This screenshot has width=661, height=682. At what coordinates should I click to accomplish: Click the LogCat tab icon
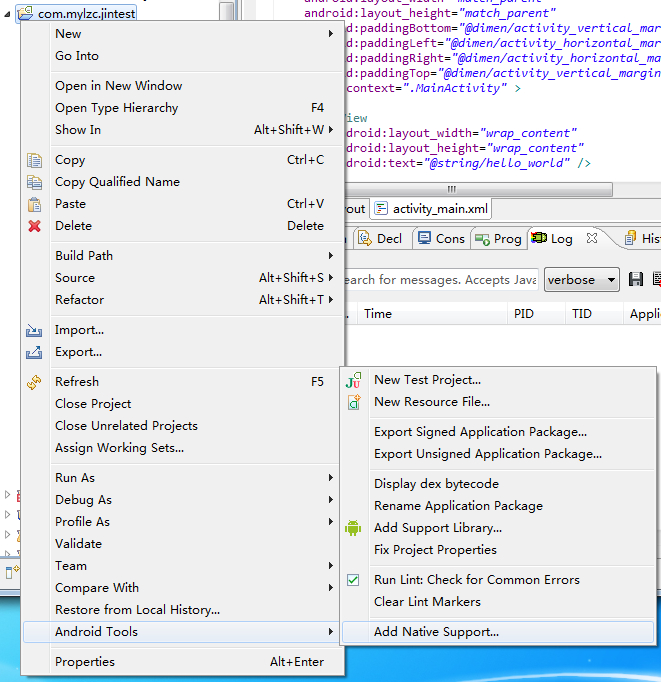pyautogui.click(x=539, y=238)
